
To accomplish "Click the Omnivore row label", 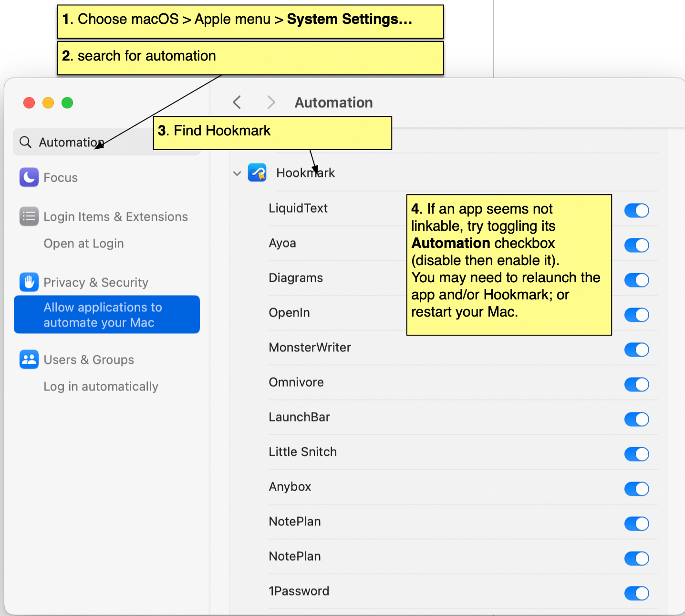I will pyautogui.click(x=296, y=382).
